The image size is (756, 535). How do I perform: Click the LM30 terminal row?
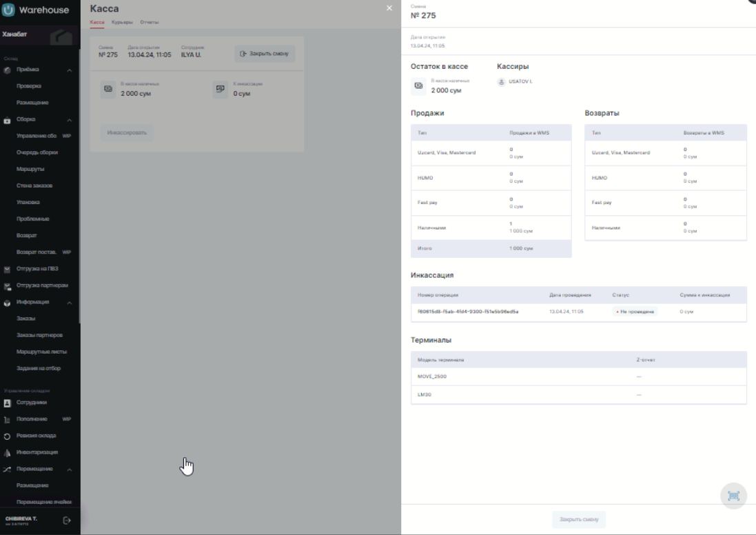pos(579,394)
